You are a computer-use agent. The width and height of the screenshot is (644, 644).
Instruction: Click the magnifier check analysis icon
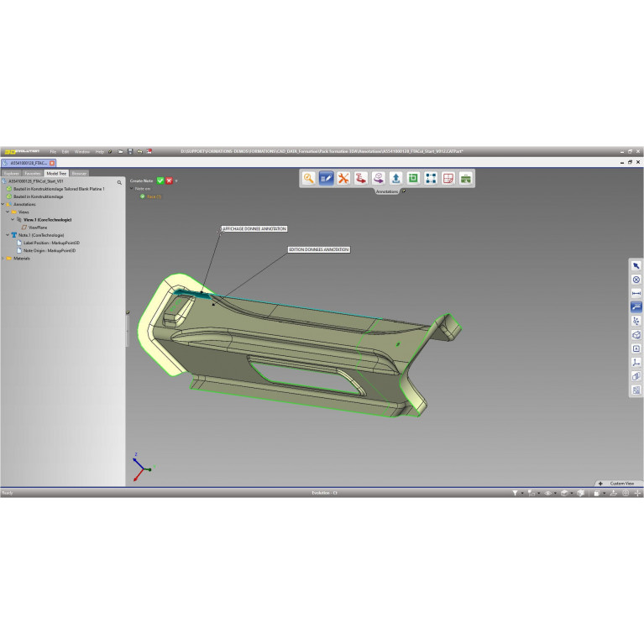click(308, 178)
